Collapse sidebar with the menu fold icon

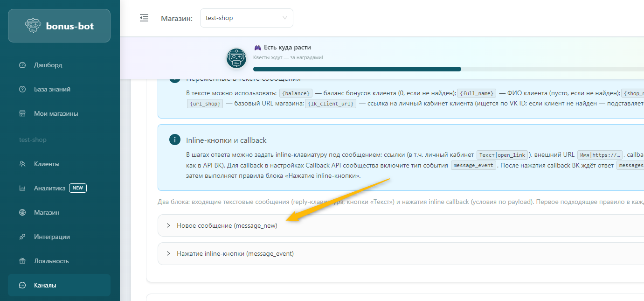pyautogui.click(x=144, y=18)
